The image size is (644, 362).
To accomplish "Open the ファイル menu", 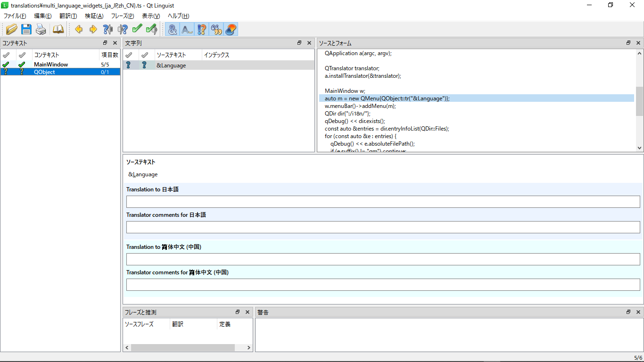I will (x=15, y=16).
